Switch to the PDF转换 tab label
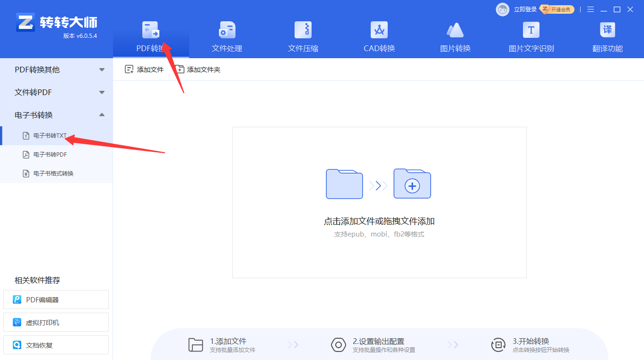This screenshot has height=360, width=644. tap(151, 48)
